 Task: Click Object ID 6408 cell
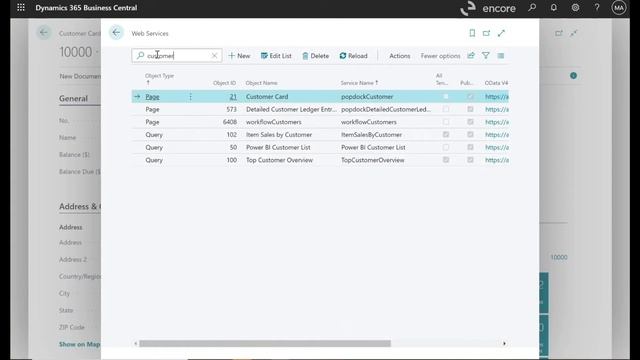(x=230, y=122)
